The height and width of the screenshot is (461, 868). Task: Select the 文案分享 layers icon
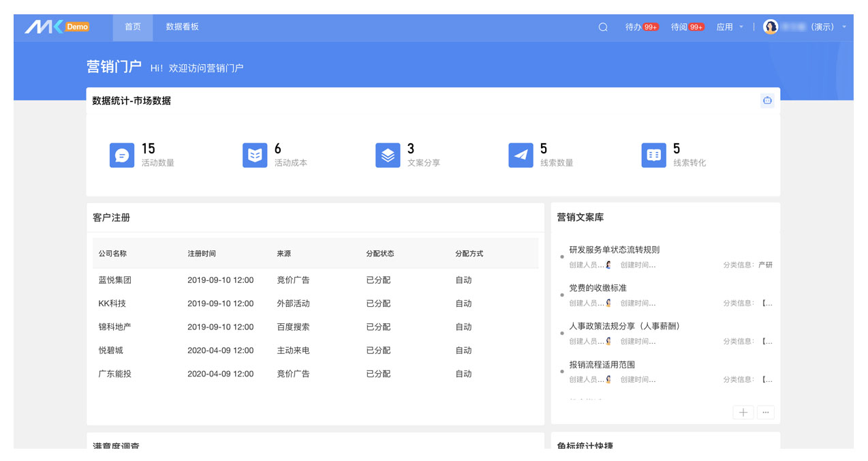(388, 155)
